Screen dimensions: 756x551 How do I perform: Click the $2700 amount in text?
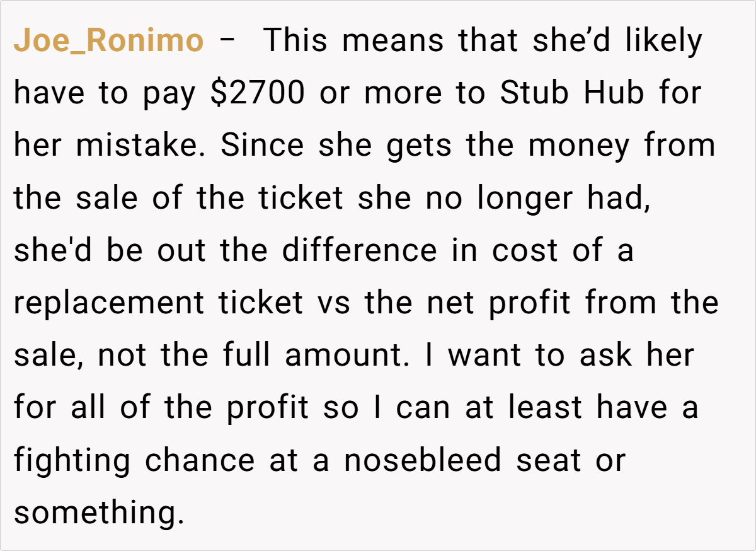tap(260, 94)
